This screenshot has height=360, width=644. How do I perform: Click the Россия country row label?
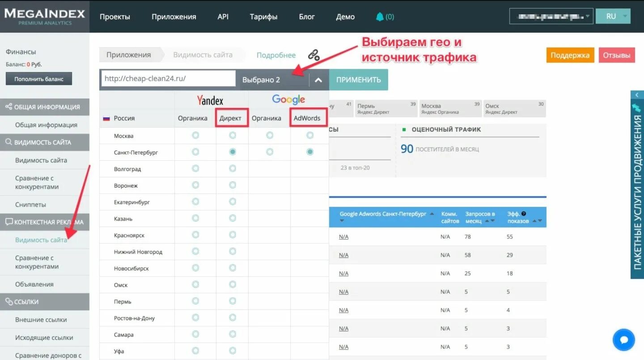pos(124,119)
